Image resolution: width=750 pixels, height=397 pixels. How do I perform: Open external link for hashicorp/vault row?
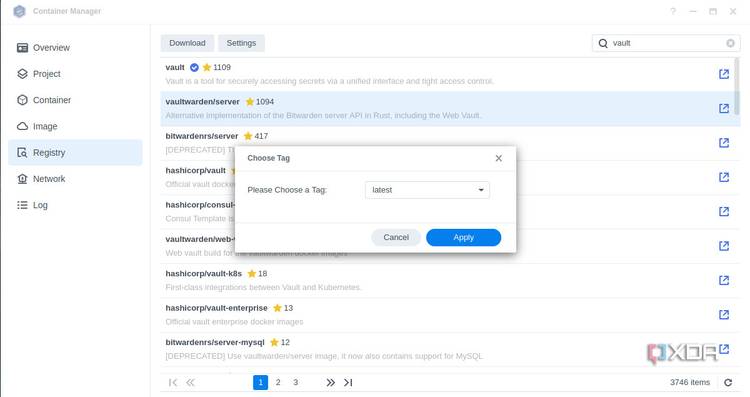(724, 177)
